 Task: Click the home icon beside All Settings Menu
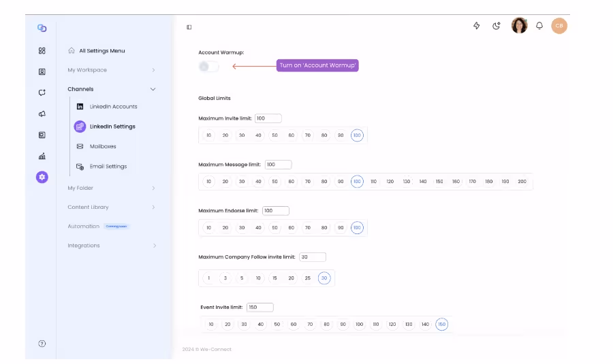coord(71,50)
